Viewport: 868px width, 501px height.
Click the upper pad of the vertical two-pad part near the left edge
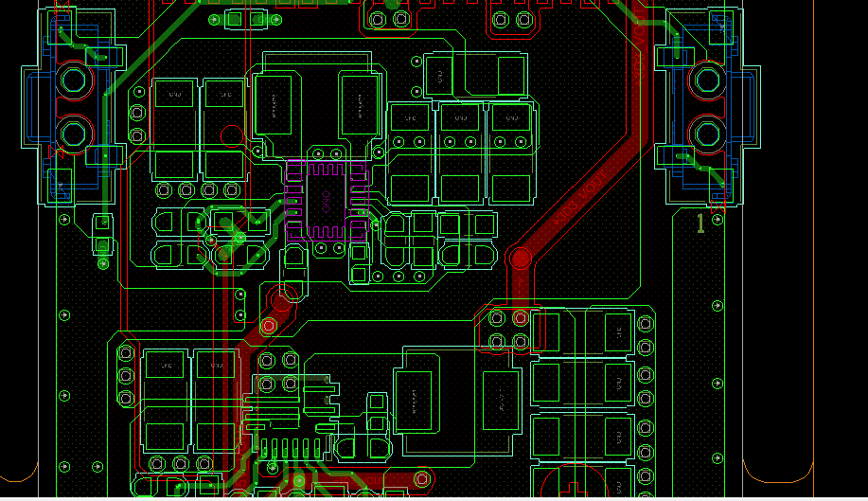pyautogui.click(x=102, y=223)
